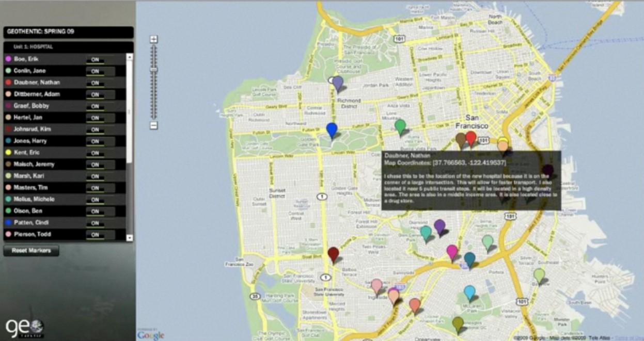644x341 pixels.
Task: Select the dark red marker near Sloat Blvd
Action: (x=334, y=253)
